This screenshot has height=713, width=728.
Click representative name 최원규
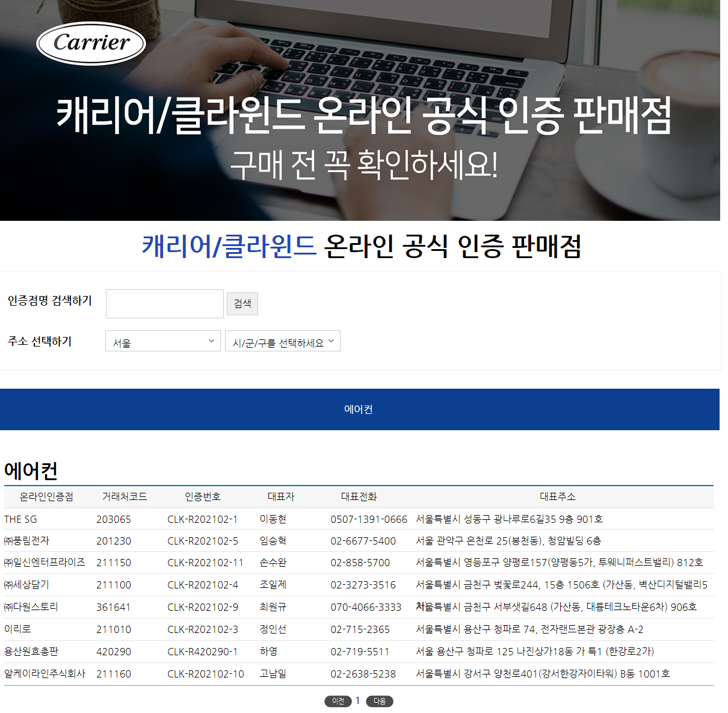tap(273, 607)
